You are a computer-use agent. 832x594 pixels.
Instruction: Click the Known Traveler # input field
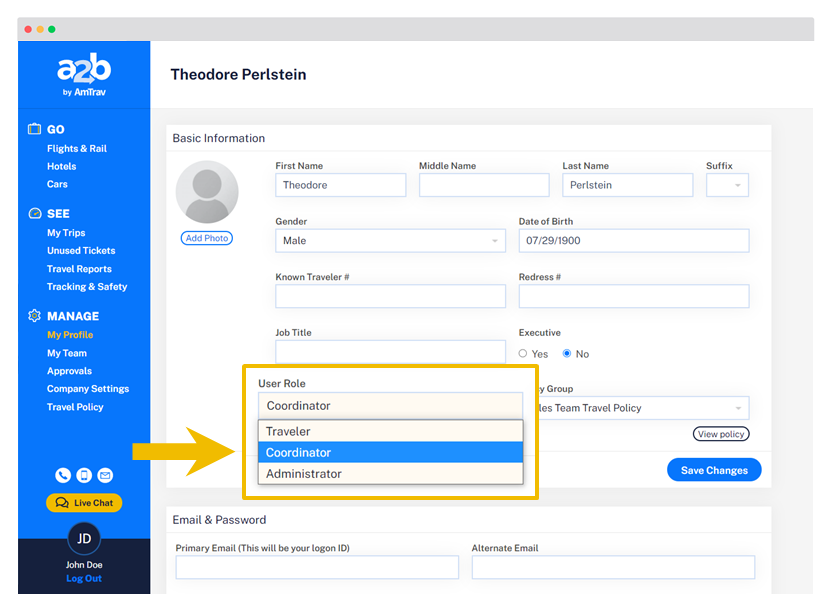click(x=390, y=296)
